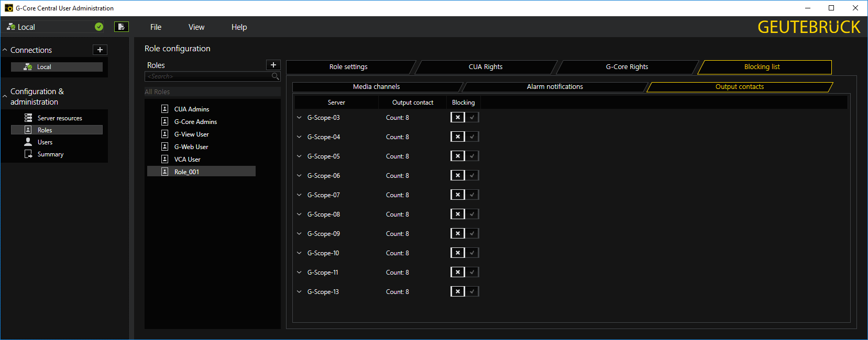Click the green connection status checkmark icon
The height and width of the screenshot is (340, 868).
pos(99,27)
